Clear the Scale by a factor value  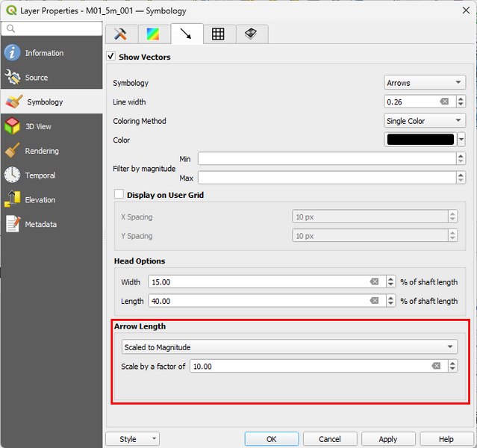(x=436, y=367)
